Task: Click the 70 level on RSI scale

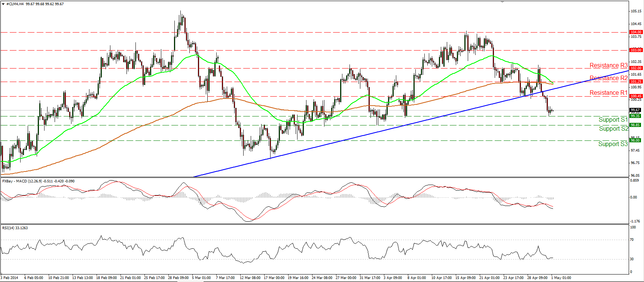Action: point(632,240)
